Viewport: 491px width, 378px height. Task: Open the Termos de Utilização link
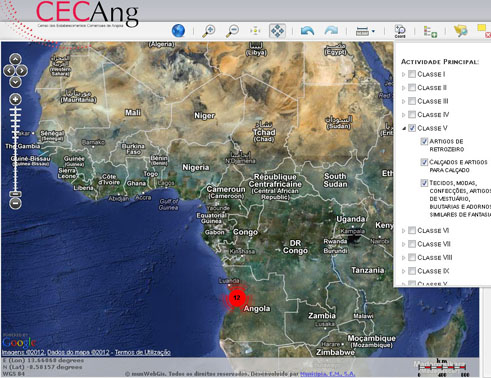(x=143, y=352)
